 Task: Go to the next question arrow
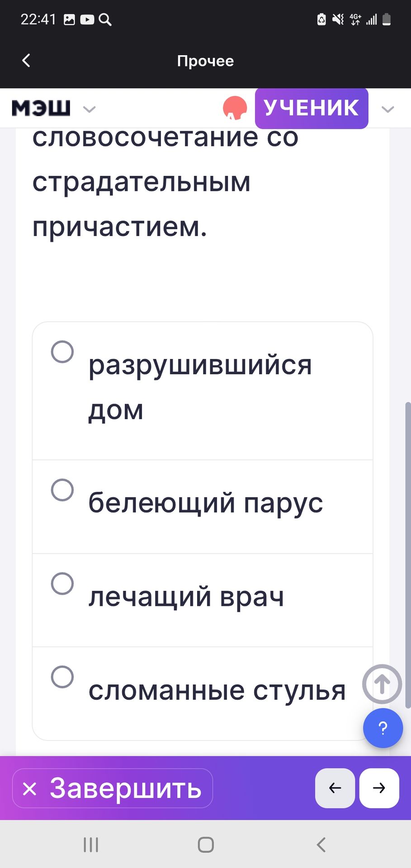point(379,788)
